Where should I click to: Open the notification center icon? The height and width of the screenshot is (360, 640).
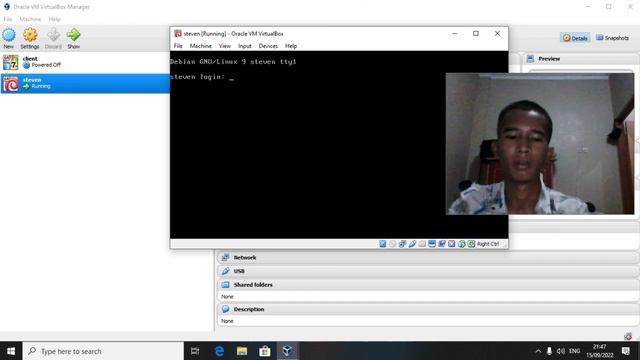point(625,351)
